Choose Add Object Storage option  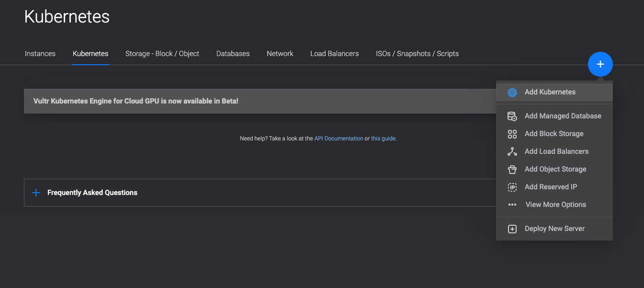(x=554, y=169)
